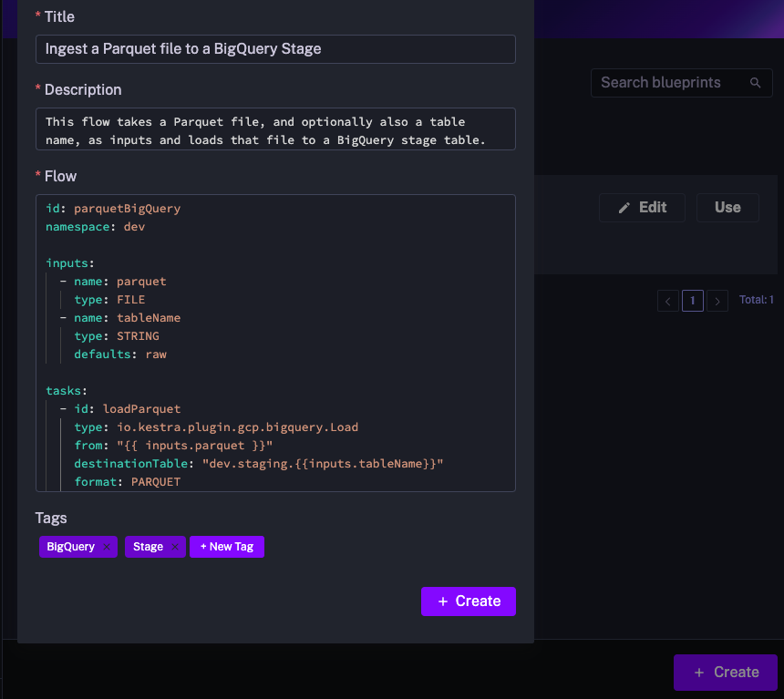Click the 'namespace: dev' line in Flow editor
Image resolution: width=784 pixels, height=699 pixels.
(x=96, y=227)
